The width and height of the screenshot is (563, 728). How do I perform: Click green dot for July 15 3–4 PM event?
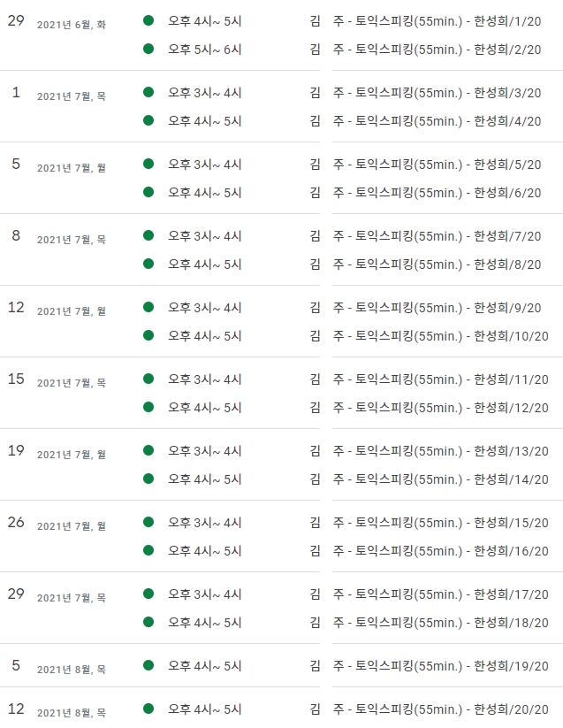[148, 379]
